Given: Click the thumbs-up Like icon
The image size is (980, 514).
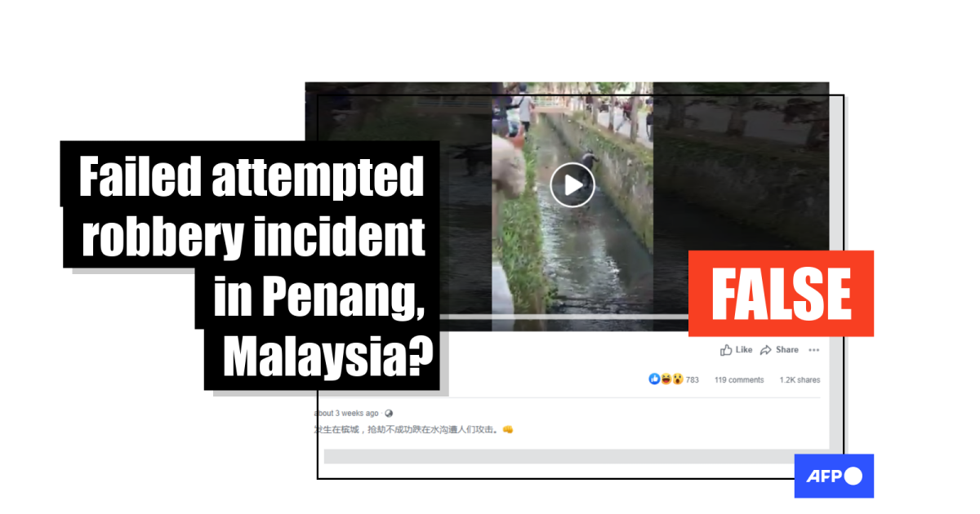Looking at the screenshot, I should coord(726,350).
